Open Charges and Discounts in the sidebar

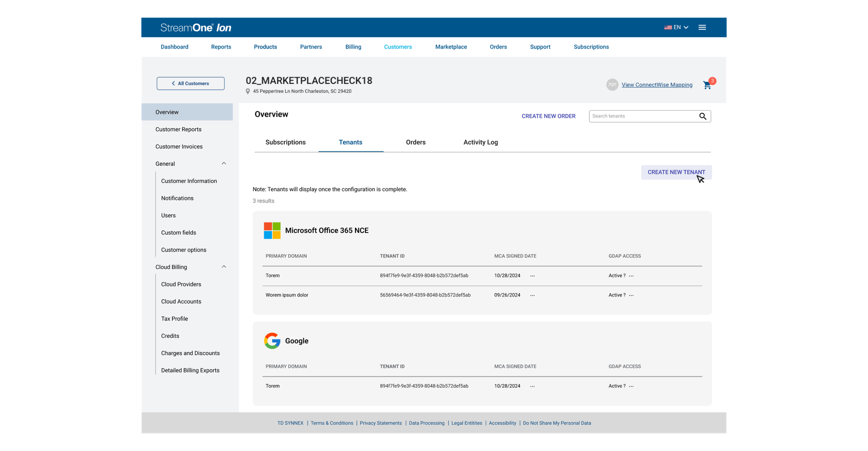190,353
